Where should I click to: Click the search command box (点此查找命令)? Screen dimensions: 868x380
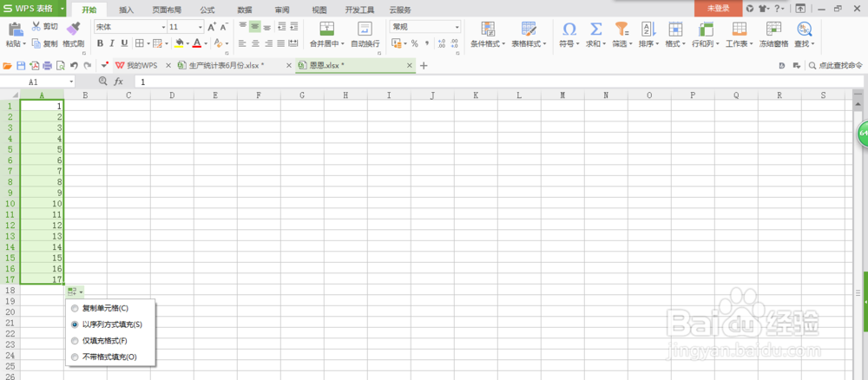835,66
